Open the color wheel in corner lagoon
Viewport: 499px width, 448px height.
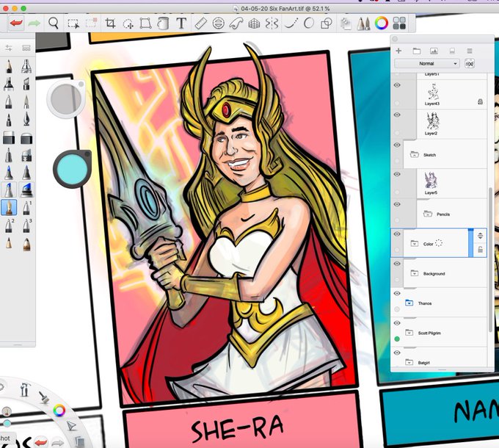[x=59, y=411]
